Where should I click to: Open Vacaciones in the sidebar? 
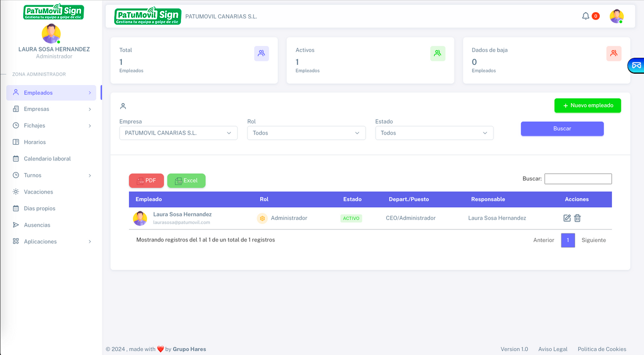(x=38, y=192)
